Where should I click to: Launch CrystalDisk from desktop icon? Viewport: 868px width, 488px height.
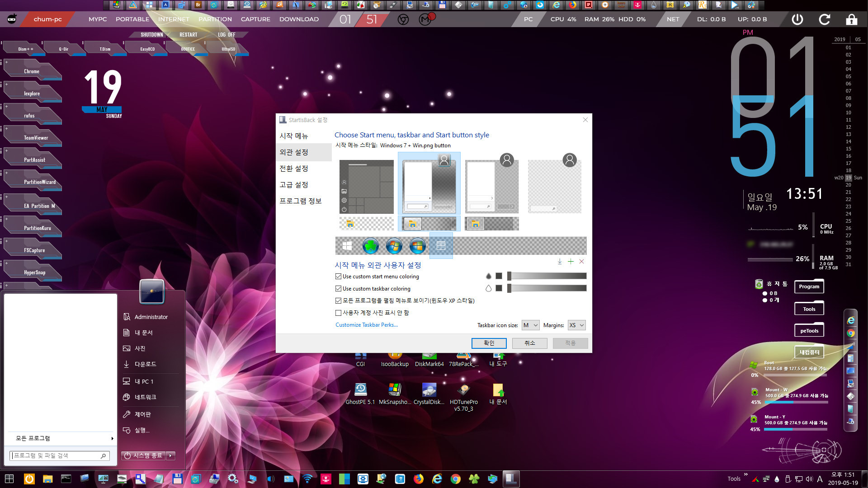click(429, 390)
